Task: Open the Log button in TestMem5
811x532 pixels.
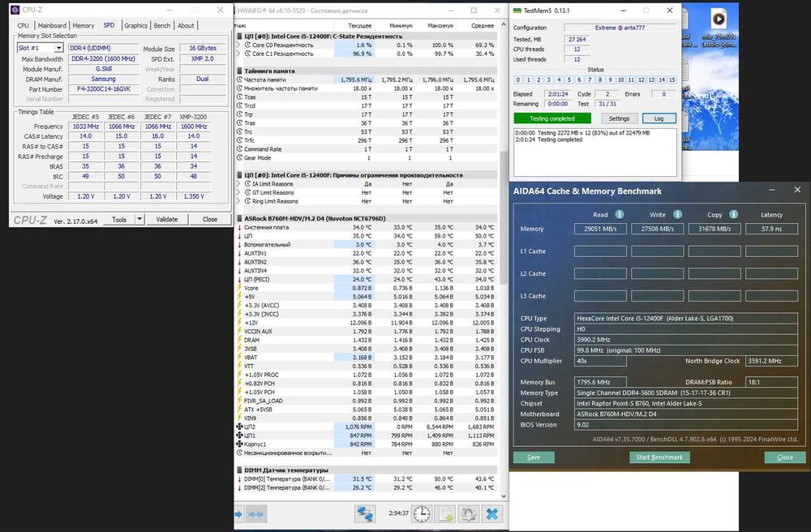Action: [x=659, y=118]
